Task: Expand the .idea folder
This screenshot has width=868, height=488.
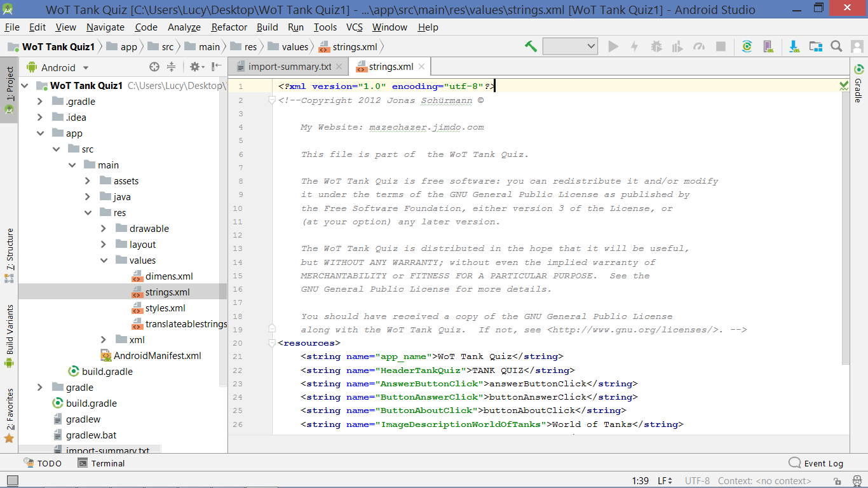Action: click(40, 117)
